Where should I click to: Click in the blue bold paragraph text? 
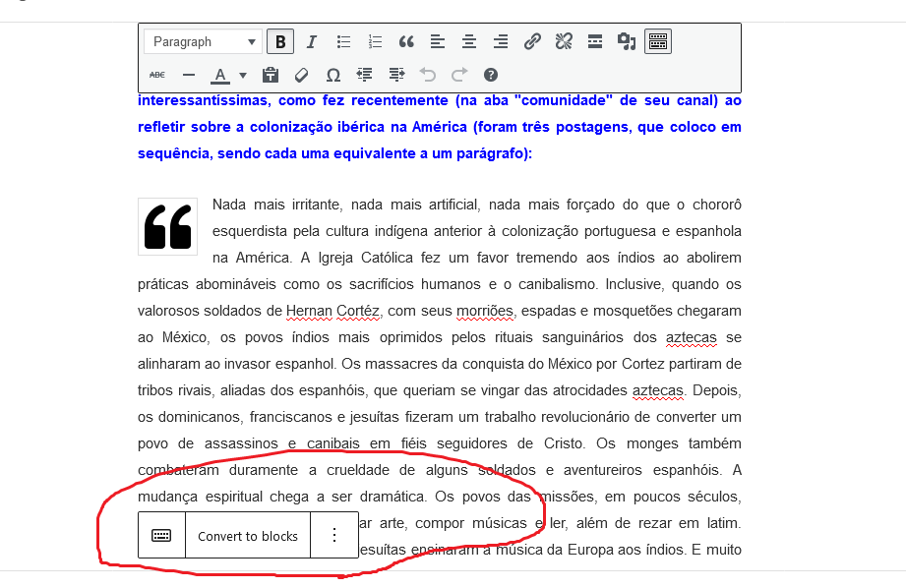[x=439, y=127]
